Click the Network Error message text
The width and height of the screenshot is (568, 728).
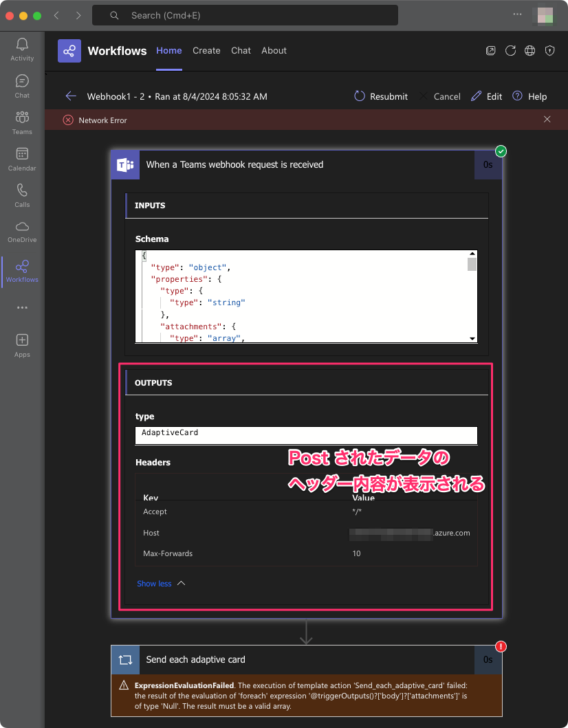tap(102, 120)
